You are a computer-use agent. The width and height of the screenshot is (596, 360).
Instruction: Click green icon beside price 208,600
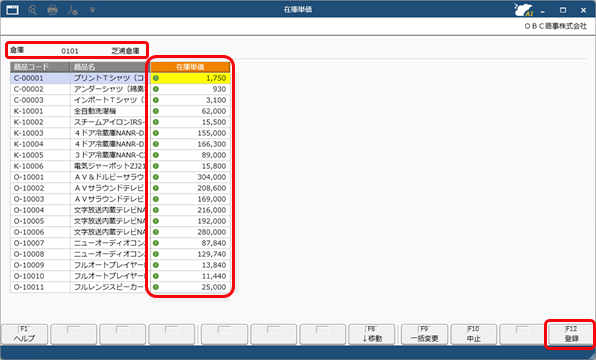(156, 188)
